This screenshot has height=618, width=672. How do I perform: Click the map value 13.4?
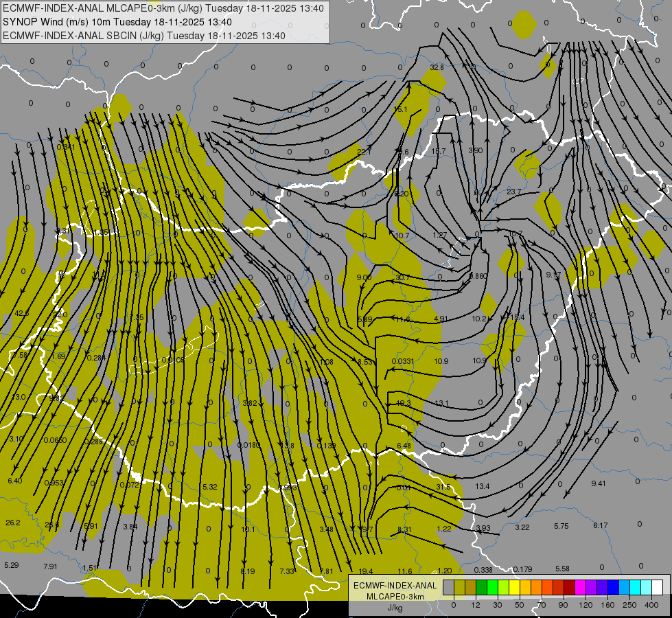pos(482,486)
